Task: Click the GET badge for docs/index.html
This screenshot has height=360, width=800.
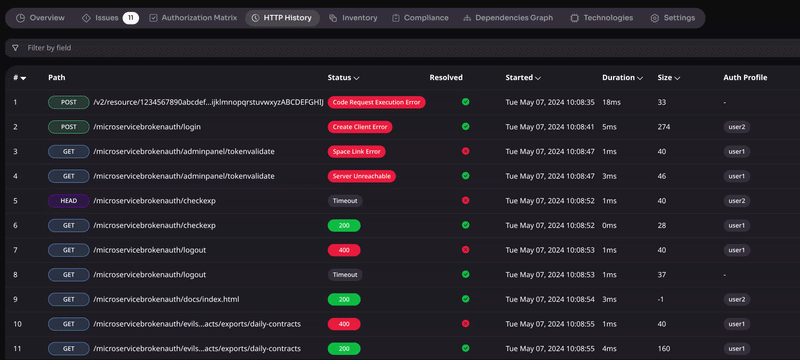Action: (x=69, y=299)
